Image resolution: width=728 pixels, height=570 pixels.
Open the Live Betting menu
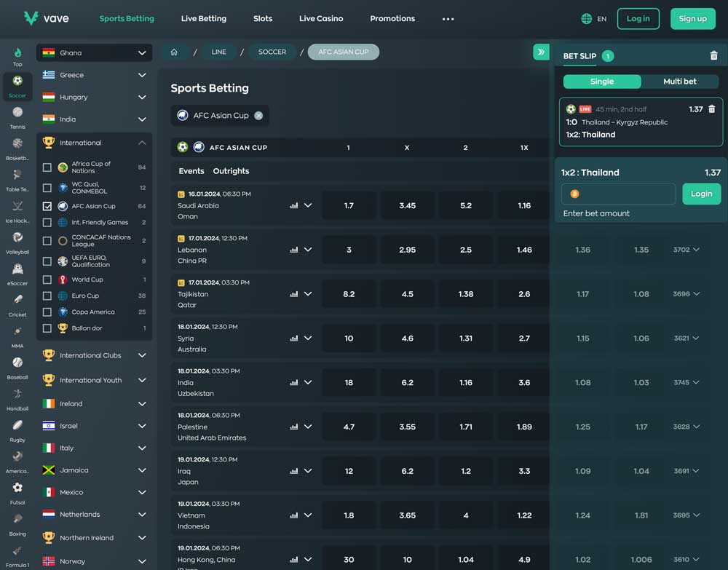(204, 19)
